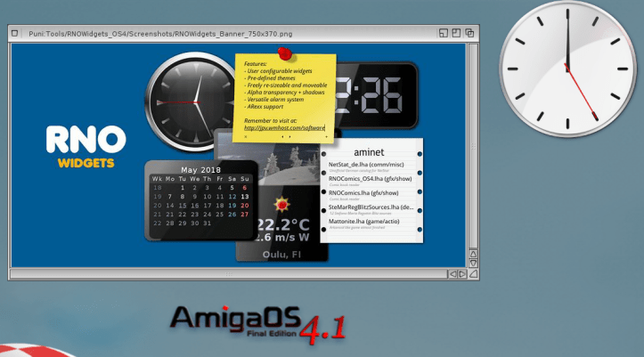The image size is (644, 357).
Task: Click the vertical scrollbar on window right
Action: click(x=473, y=142)
